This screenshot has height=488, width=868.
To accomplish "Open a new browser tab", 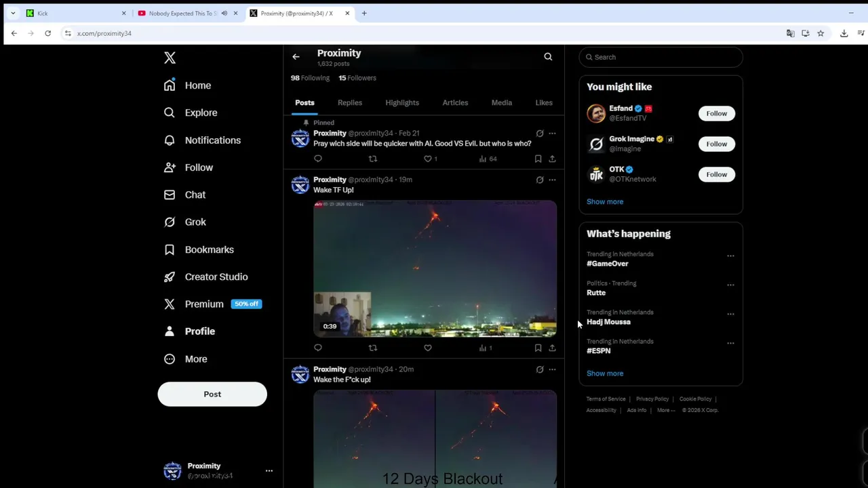I will click(x=364, y=13).
